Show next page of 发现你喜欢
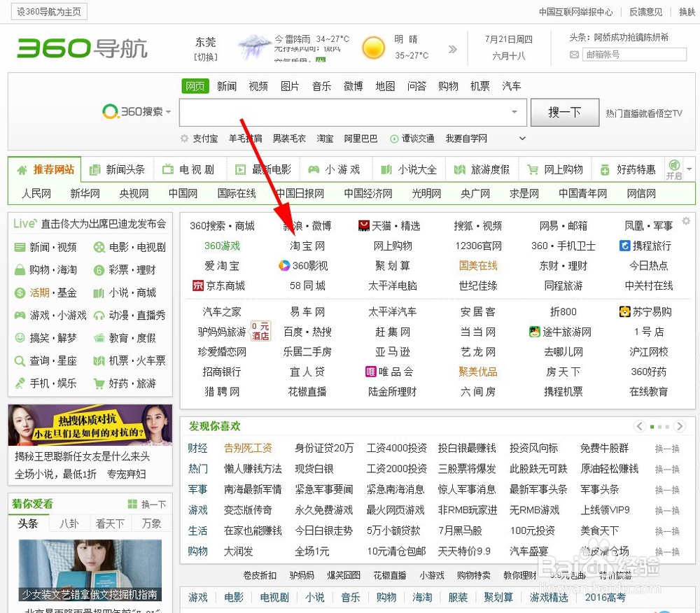The height and width of the screenshot is (613, 700). (680, 426)
